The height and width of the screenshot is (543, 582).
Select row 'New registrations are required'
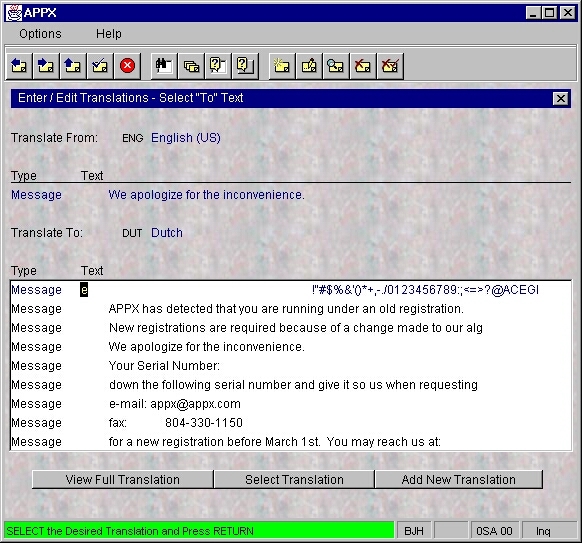291,328
